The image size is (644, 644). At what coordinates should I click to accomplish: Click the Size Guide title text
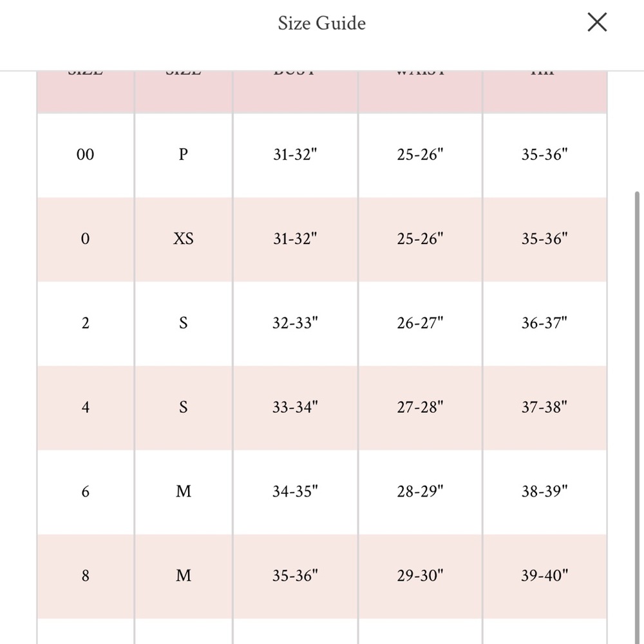321,23
